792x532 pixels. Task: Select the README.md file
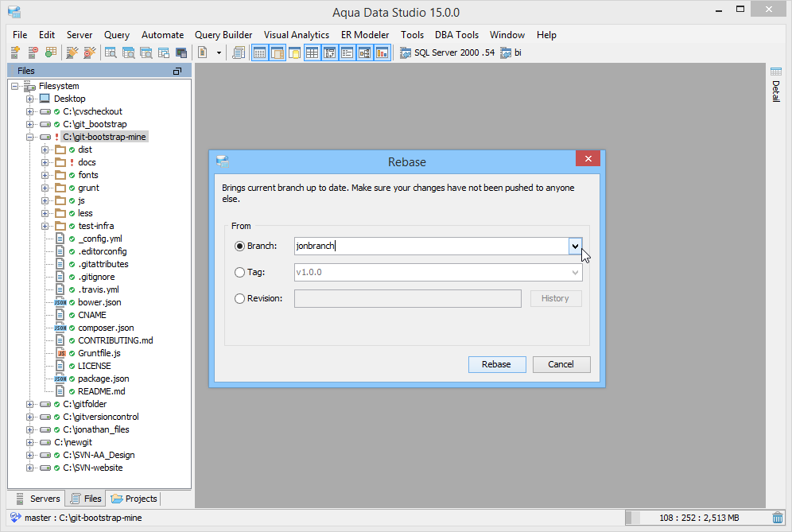(x=102, y=391)
